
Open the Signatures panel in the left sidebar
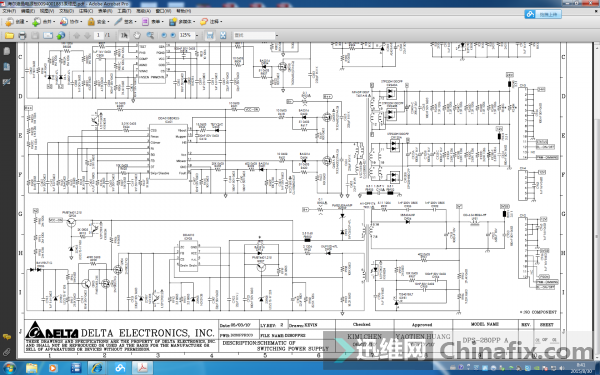pos(7,82)
